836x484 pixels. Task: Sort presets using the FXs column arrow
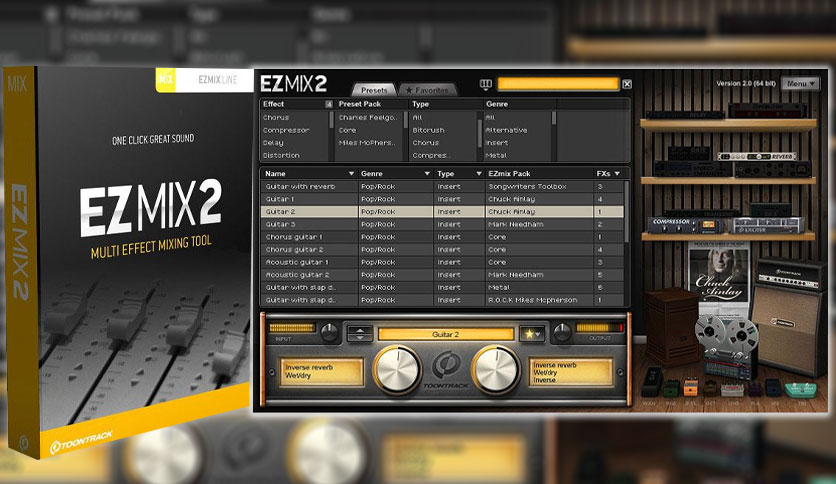click(617, 174)
